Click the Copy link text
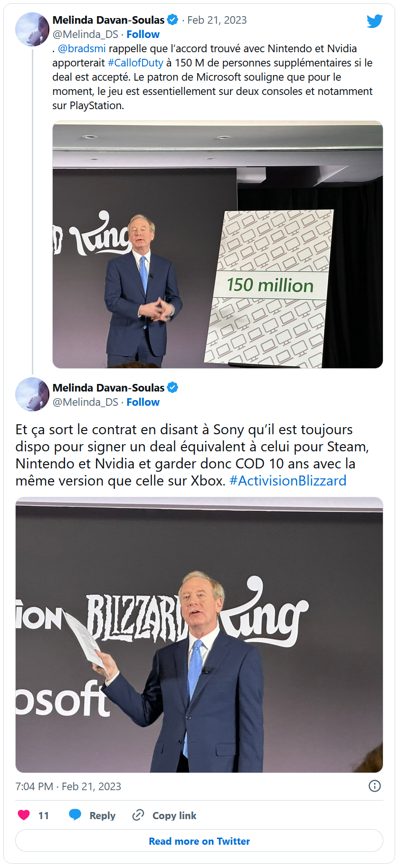Viewport: 399px width, 868px height. [x=174, y=815]
